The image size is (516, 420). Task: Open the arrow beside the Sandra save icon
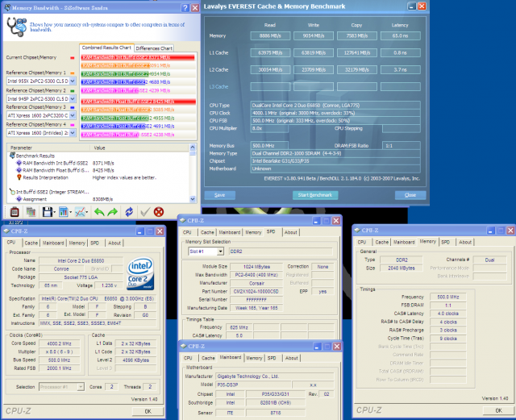(54, 212)
